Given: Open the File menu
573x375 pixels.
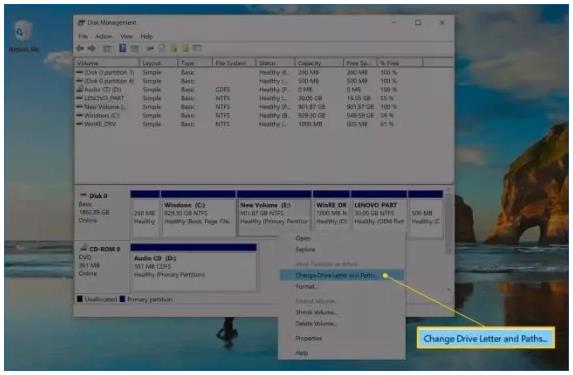Looking at the screenshot, I should pos(83,36).
